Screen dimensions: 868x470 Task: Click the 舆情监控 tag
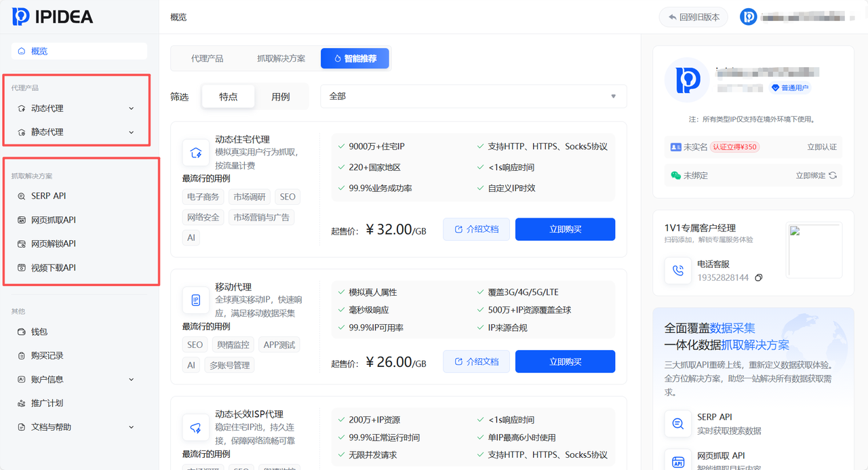(x=233, y=345)
